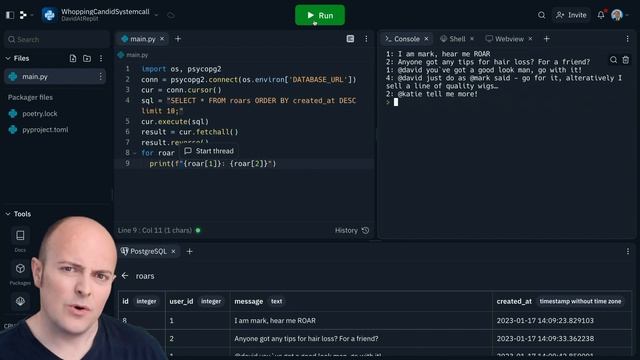Focus the file Search field
This screenshot has height=360, width=640.
tap(57, 40)
